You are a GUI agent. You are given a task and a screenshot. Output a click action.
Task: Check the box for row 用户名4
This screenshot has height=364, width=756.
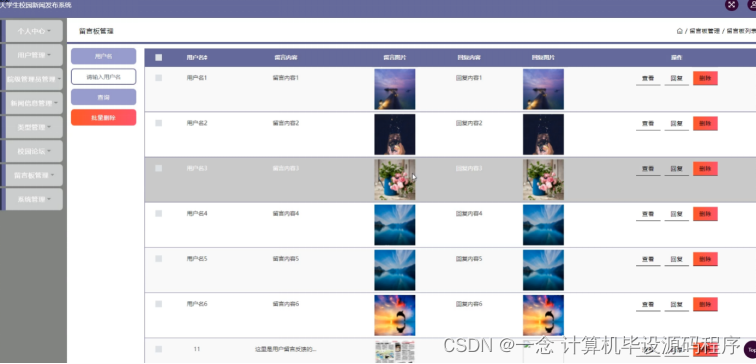click(x=159, y=214)
